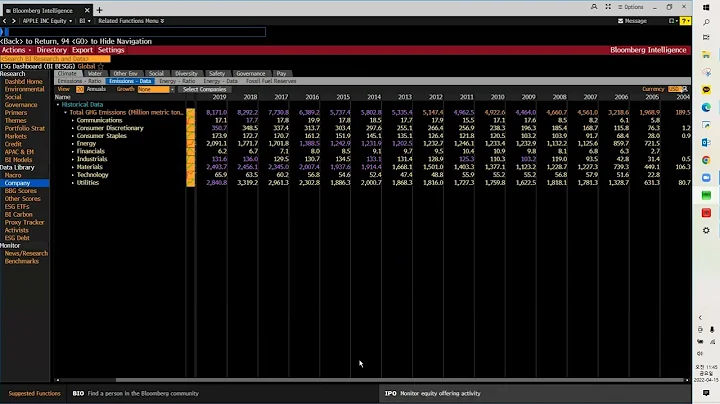The height and width of the screenshot is (404, 720).
Task: Go back with the left arrow button
Action: tap(5, 21)
